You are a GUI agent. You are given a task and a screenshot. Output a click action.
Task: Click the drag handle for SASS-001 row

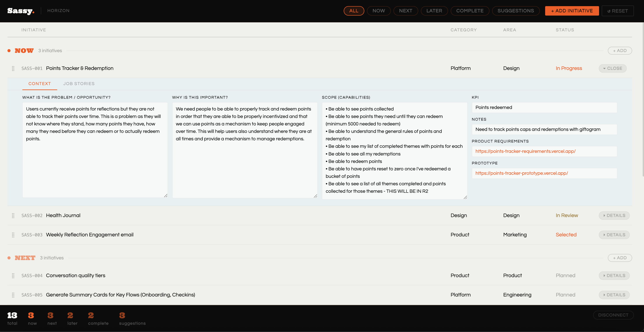click(x=13, y=68)
